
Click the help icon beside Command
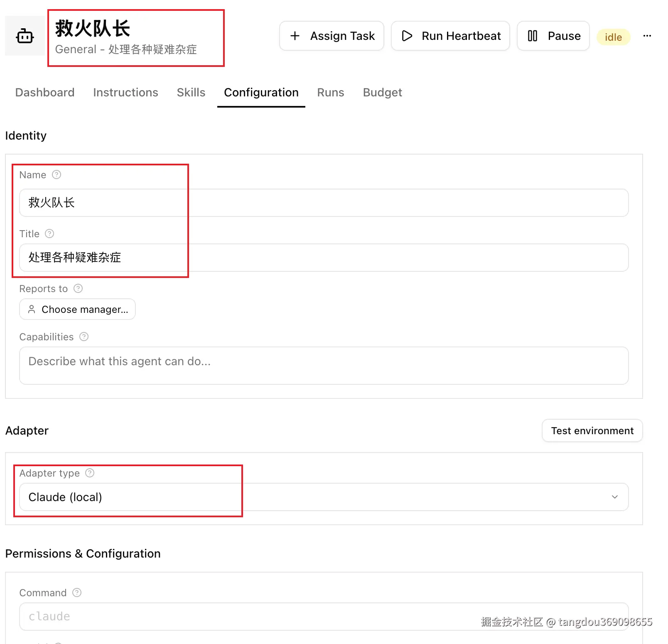(77, 592)
